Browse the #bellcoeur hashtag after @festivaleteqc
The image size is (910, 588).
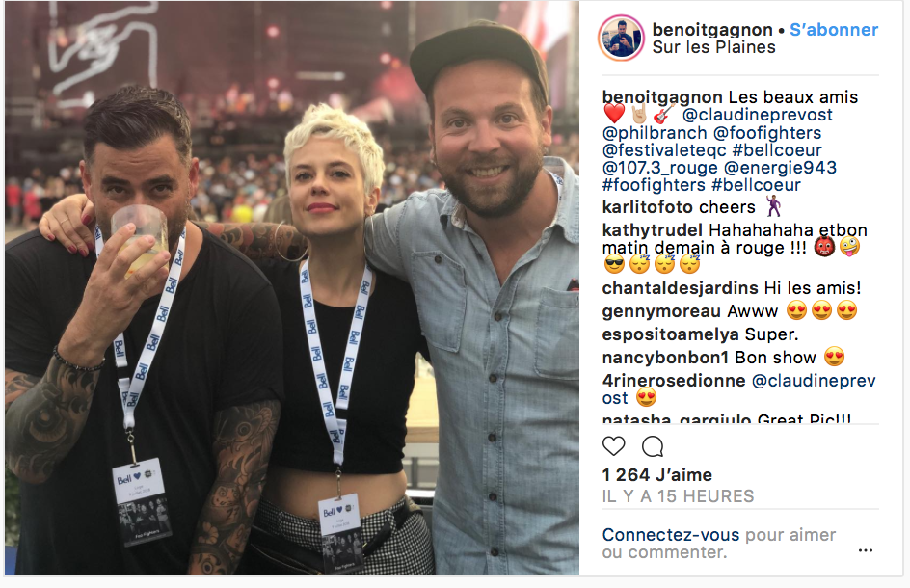777,150
